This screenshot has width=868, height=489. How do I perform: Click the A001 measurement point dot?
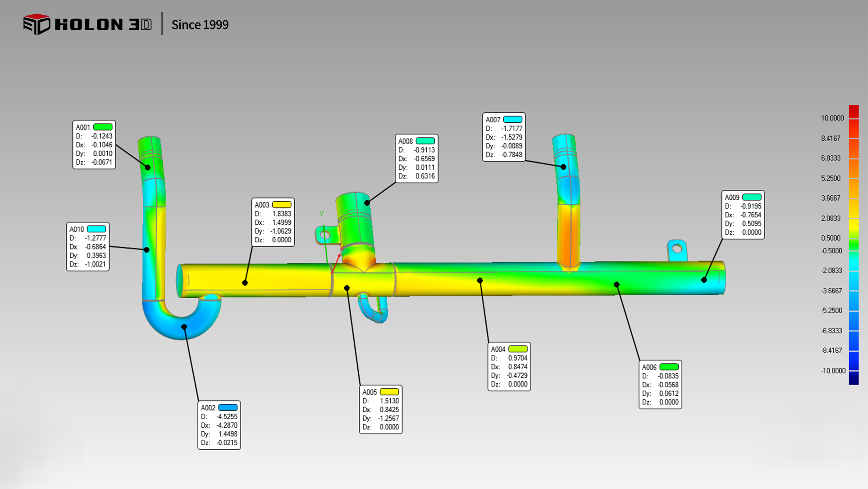(x=147, y=167)
